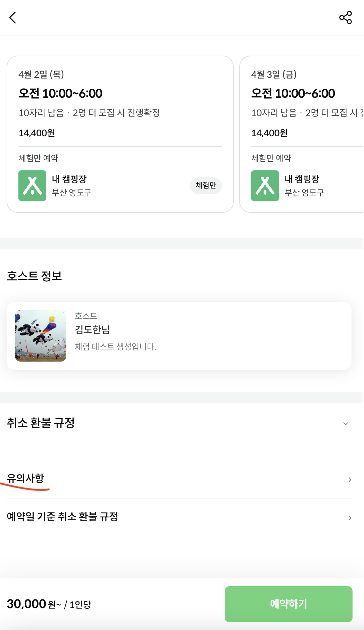Go back using the left arrow
The height and width of the screenshot is (630, 364).
point(13,17)
